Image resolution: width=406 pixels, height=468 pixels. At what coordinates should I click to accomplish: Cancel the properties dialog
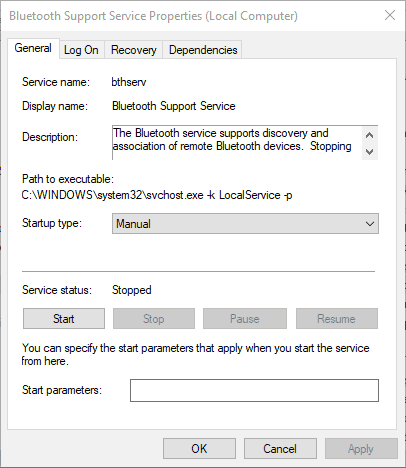point(280,449)
